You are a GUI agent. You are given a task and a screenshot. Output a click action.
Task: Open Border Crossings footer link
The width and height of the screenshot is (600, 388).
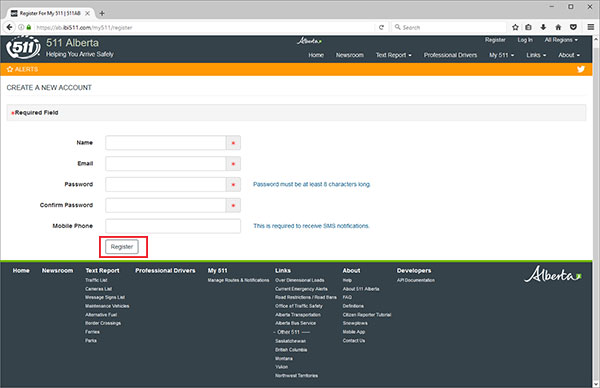coord(103,323)
